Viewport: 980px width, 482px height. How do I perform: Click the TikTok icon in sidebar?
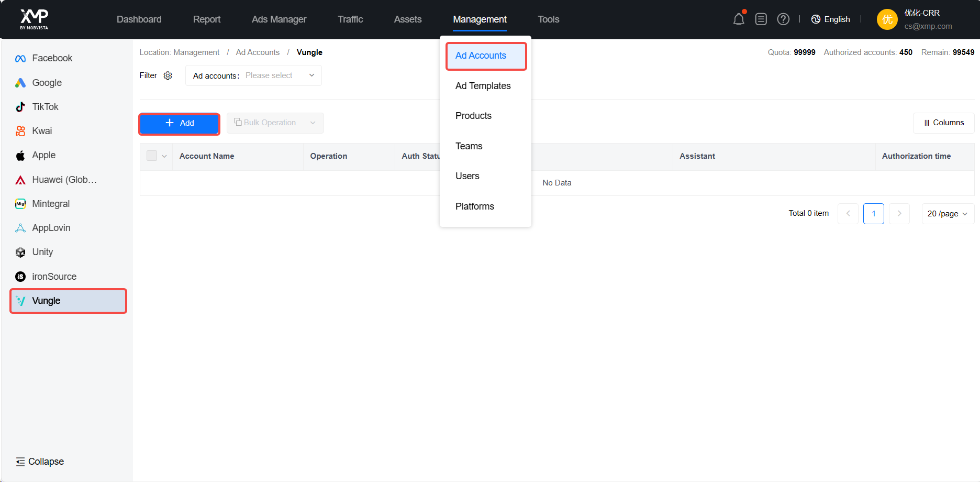20,107
